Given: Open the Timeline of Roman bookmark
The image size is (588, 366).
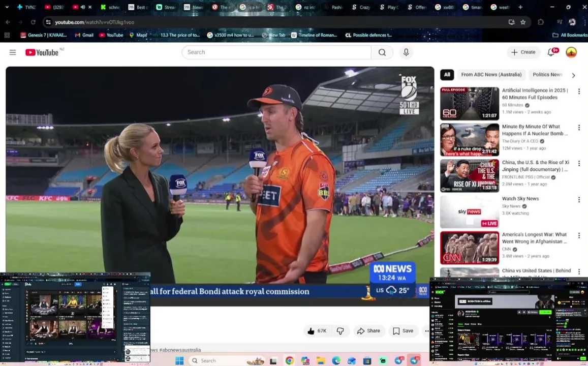Looking at the screenshot, I should click(314, 35).
